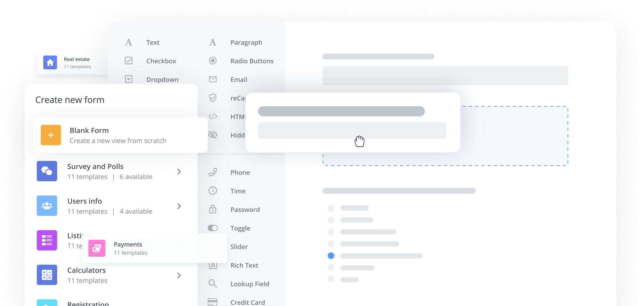Choose the Hidden field entry

click(213, 135)
